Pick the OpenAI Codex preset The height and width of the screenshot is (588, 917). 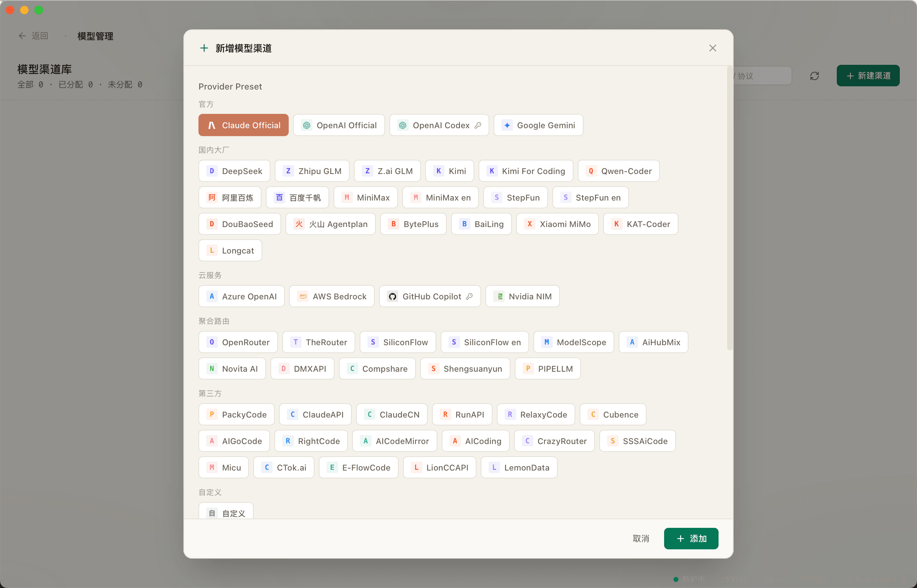pyautogui.click(x=439, y=125)
